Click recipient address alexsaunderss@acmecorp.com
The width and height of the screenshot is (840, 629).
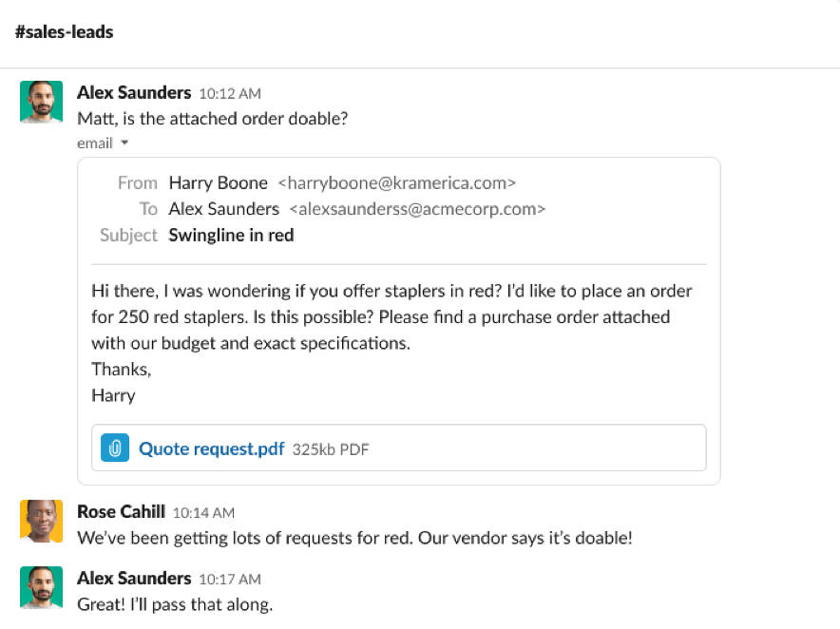pyautogui.click(x=417, y=209)
